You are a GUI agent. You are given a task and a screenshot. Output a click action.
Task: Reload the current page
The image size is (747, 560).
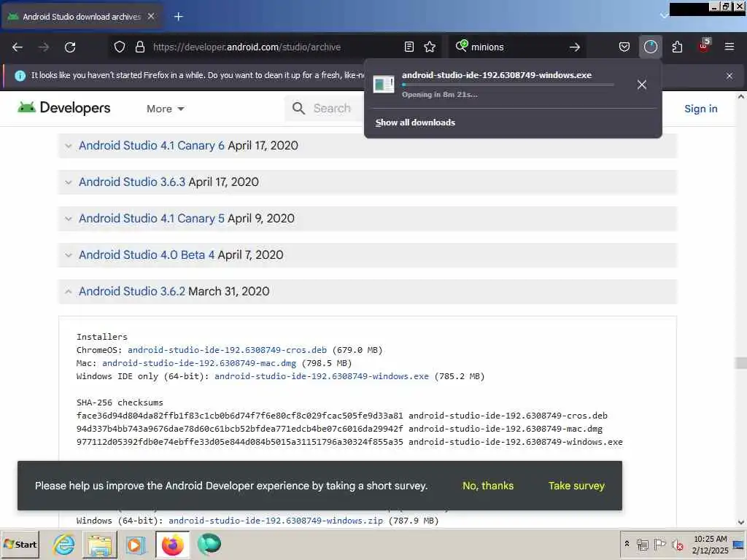[70, 47]
